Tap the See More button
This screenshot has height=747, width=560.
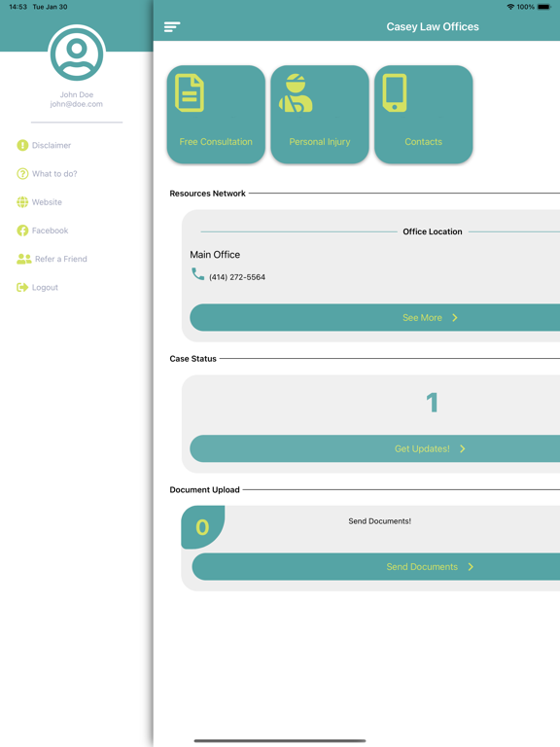pyautogui.click(x=374, y=317)
